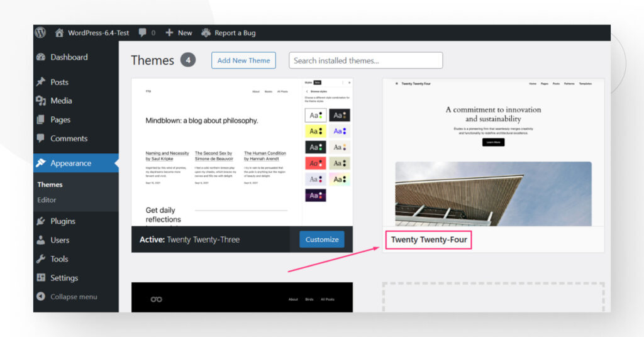Select the white Aa style swatch
The width and height of the screenshot is (644, 337).
pos(316,115)
